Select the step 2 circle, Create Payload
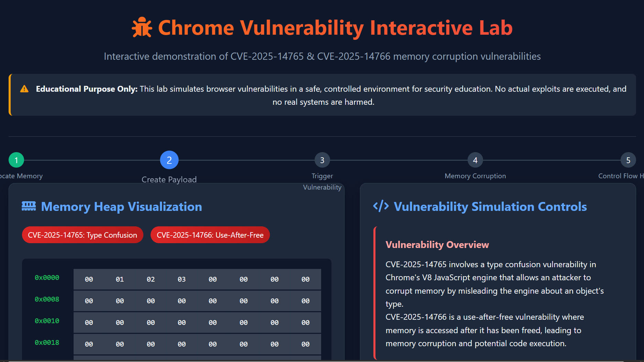The height and width of the screenshot is (362, 644). coord(169,160)
